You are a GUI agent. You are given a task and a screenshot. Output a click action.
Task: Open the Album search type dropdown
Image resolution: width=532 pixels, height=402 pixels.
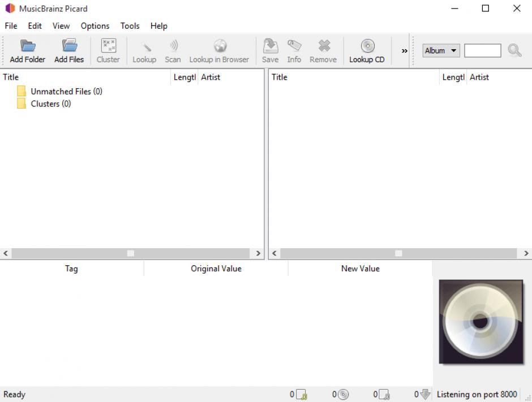(x=441, y=50)
